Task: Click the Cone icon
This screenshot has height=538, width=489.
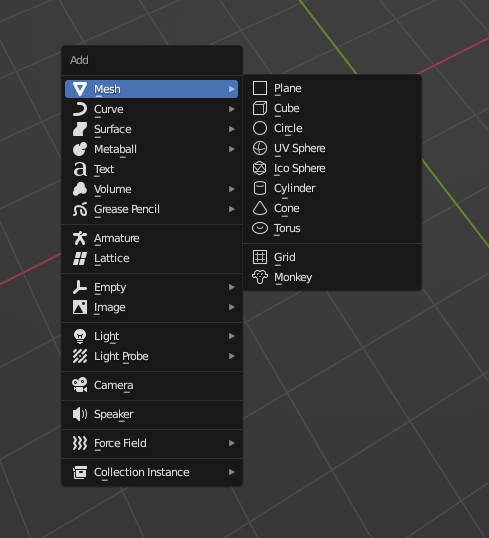Action: 260,208
